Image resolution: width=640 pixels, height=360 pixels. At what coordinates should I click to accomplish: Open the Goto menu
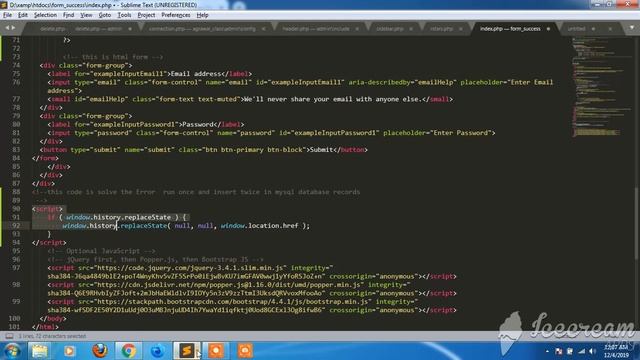click(105, 15)
